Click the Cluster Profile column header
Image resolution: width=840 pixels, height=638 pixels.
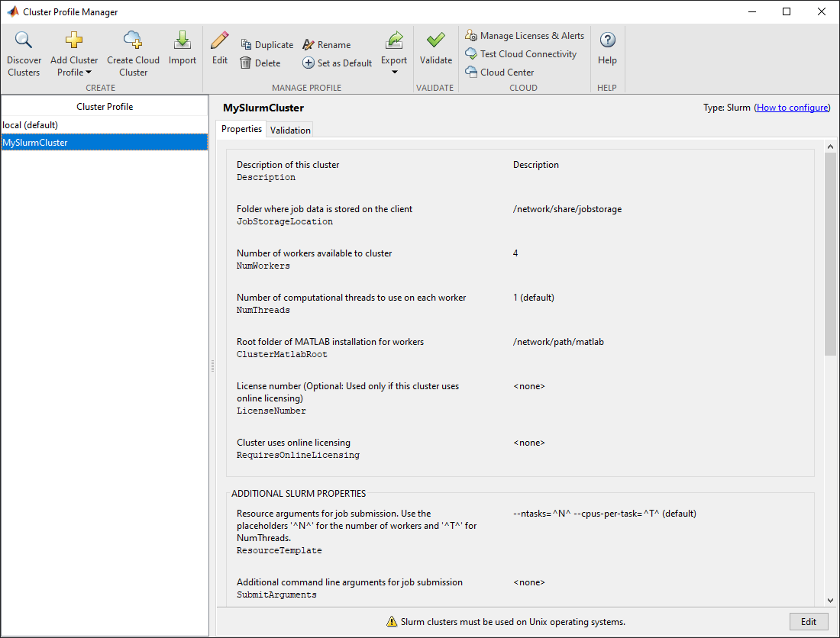[105, 107]
